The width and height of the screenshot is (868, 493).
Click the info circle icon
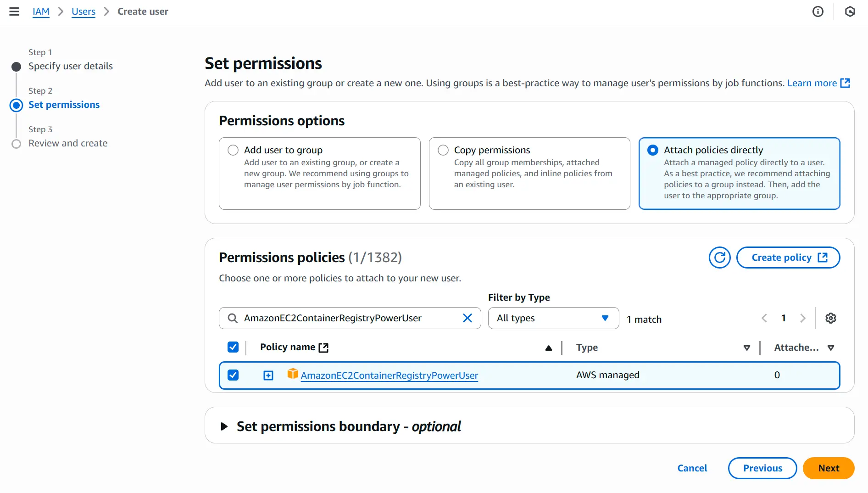tap(818, 11)
